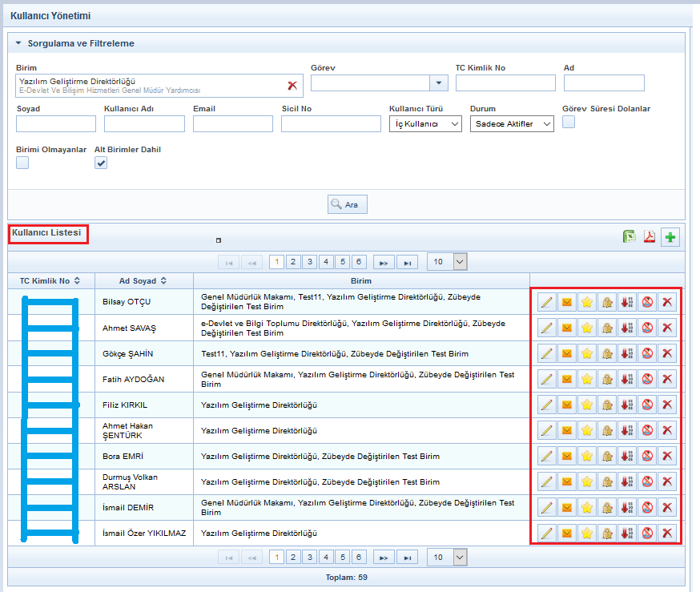The height and width of the screenshot is (592, 700).
Task: Export user list as PDF
Action: coord(650,236)
